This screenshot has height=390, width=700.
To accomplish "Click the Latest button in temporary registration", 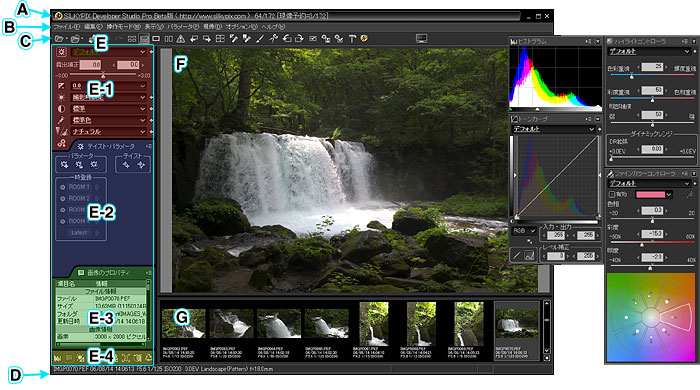I will click(79, 233).
